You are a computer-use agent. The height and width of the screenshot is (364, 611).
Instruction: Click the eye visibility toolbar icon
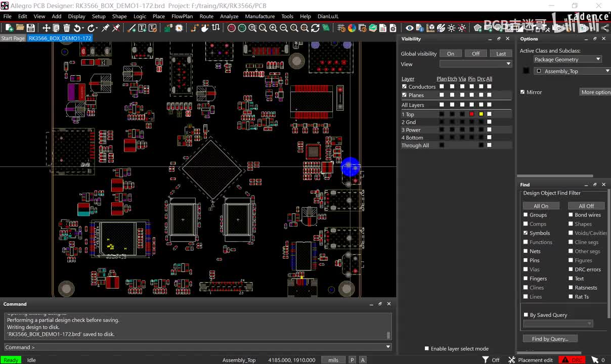410,28
